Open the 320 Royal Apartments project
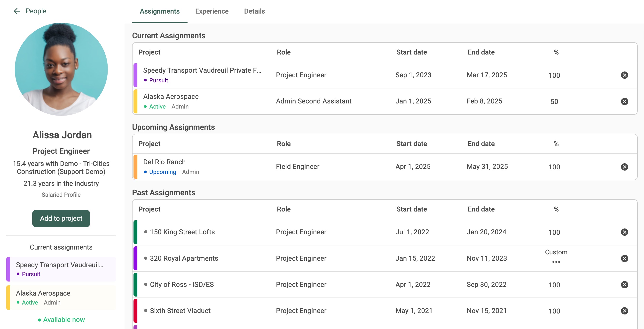Image resolution: width=644 pixels, height=329 pixels. pyautogui.click(x=184, y=258)
